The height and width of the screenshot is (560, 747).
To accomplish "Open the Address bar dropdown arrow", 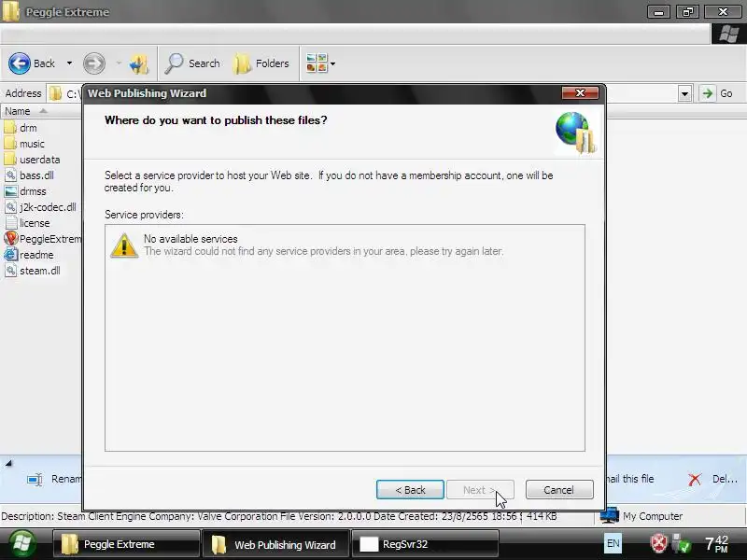I will (684, 93).
